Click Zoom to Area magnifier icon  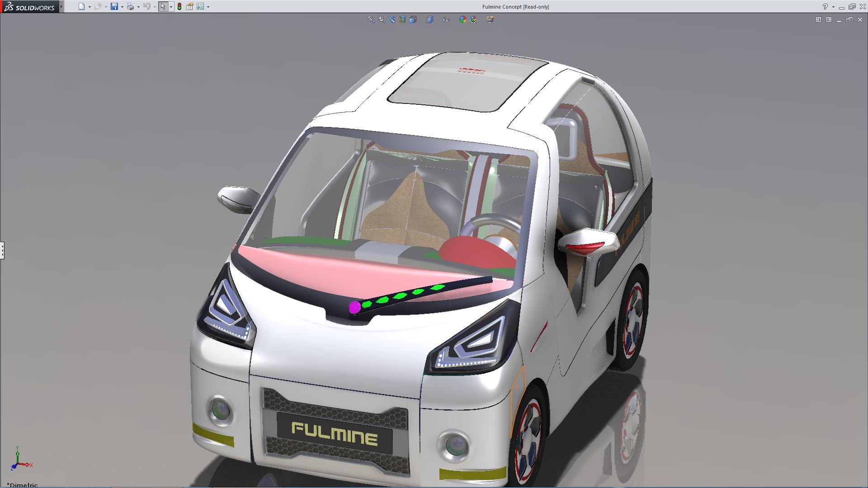(382, 19)
